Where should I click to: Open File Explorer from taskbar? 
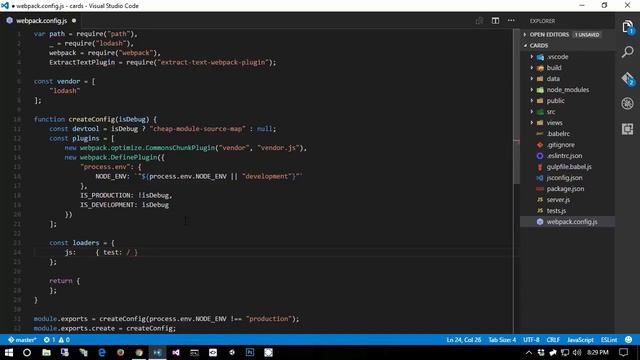coord(47,352)
